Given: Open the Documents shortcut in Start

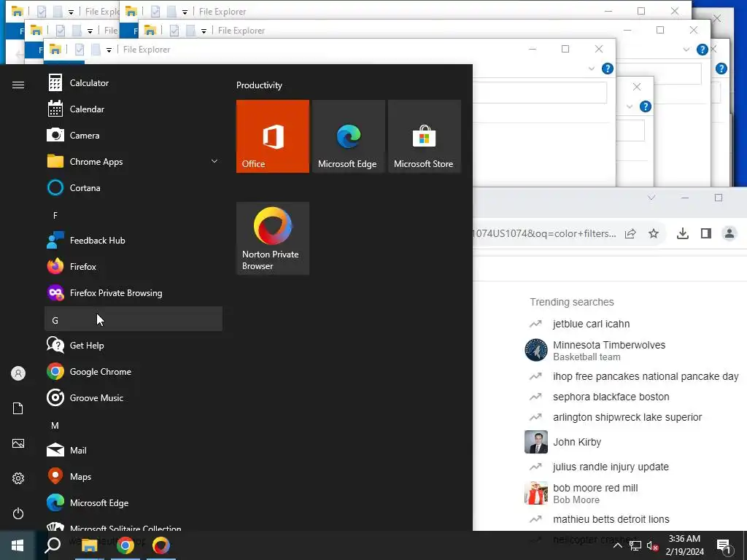Looking at the screenshot, I should pos(18,408).
